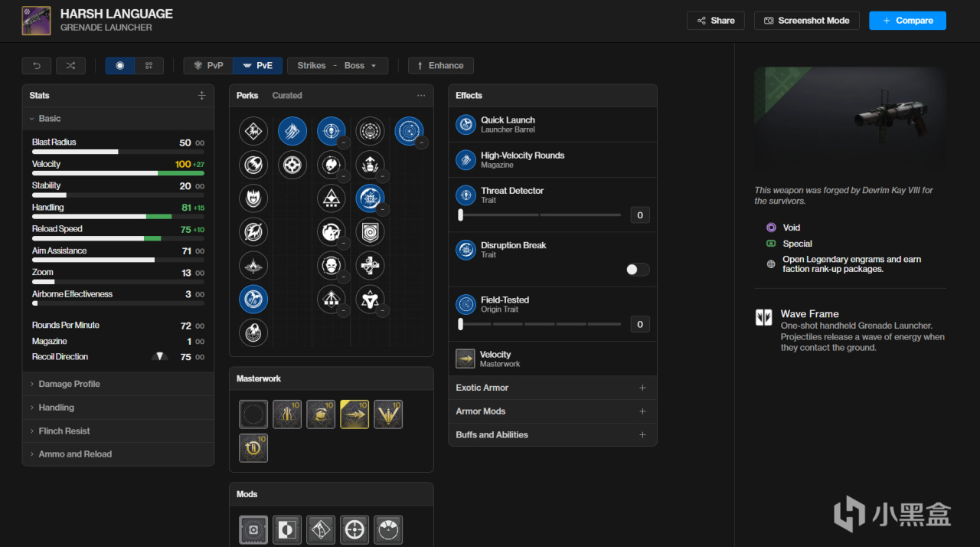Select the crosshair Targeting Adjuster mod
This screenshot has height=547, width=980.
[x=354, y=529]
